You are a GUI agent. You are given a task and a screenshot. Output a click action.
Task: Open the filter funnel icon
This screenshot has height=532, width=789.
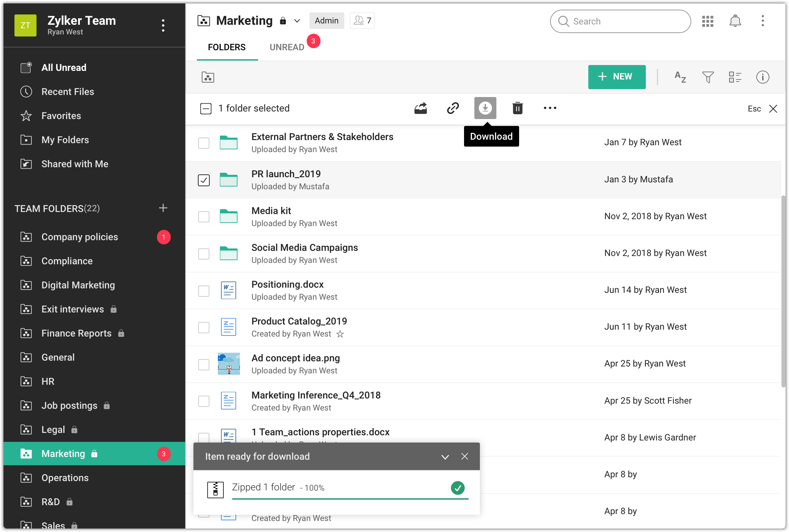click(x=708, y=77)
